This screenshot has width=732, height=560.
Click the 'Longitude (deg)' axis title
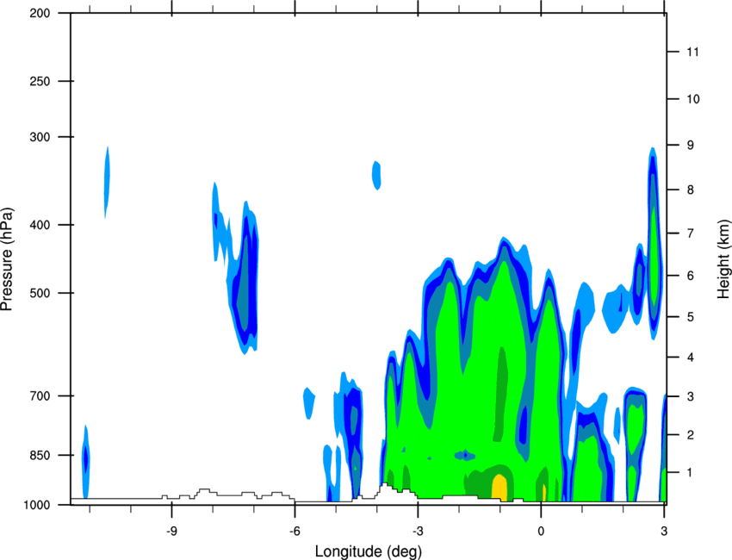pos(369,551)
